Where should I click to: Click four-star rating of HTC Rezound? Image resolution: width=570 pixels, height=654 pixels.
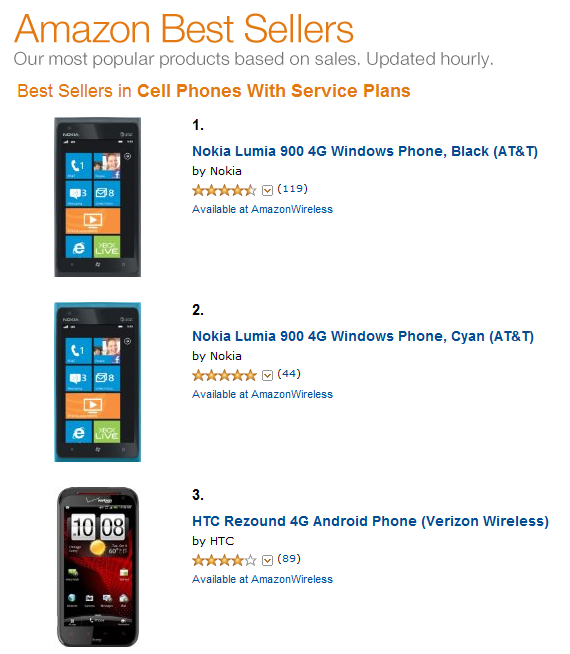click(x=224, y=560)
